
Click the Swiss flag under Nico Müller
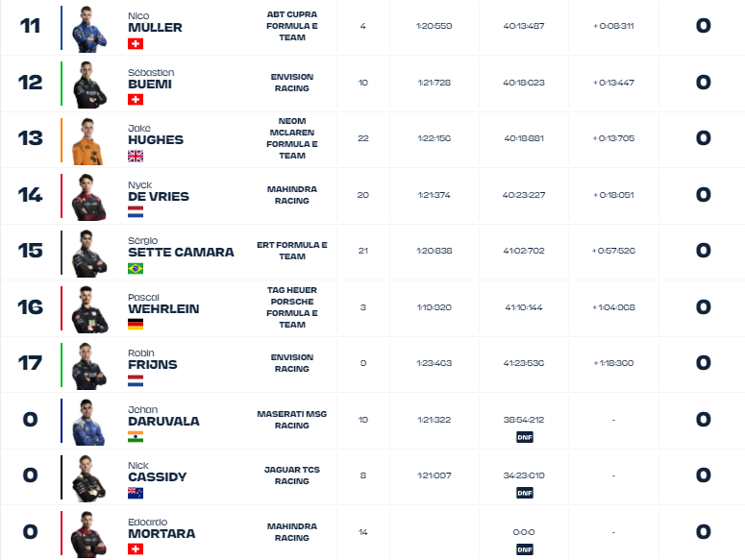coord(136,43)
